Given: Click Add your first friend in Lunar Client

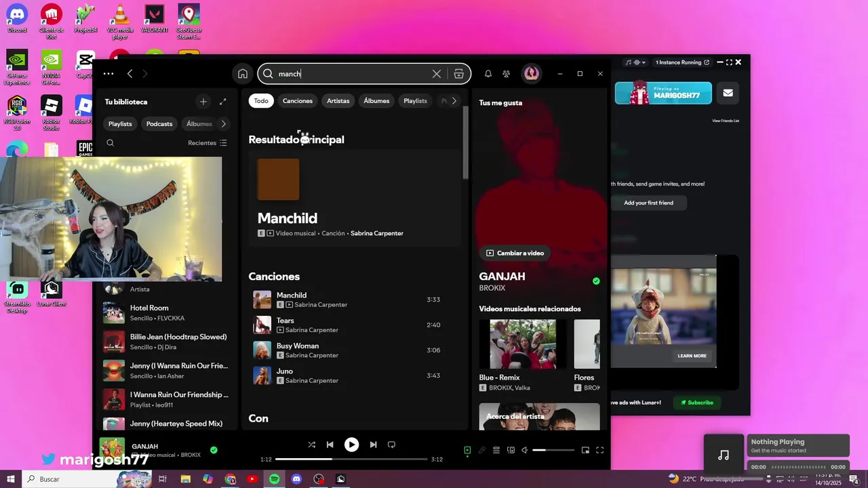Looking at the screenshot, I should pyautogui.click(x=649, y=203).
